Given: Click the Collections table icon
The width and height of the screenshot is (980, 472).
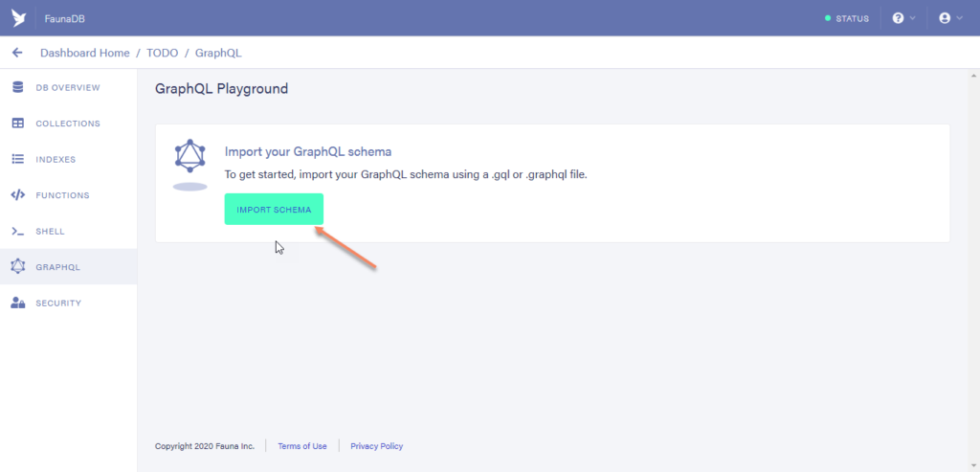Looking at the screenshot, I should tap(18, 124).
